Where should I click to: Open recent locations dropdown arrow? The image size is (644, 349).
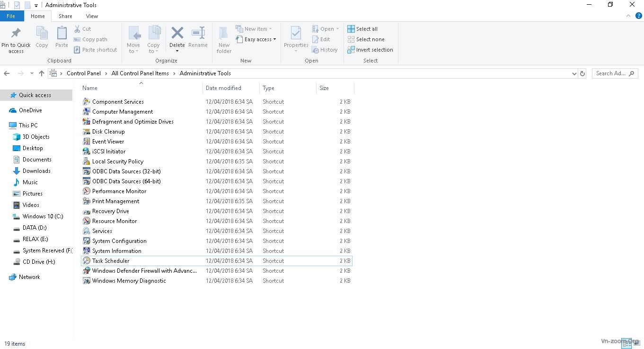[32, 73]
